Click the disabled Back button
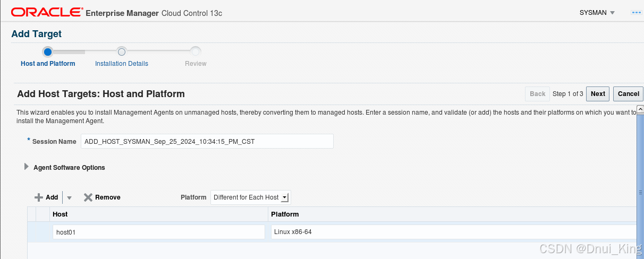Screen dimensions: 644x259 [538, 94]
